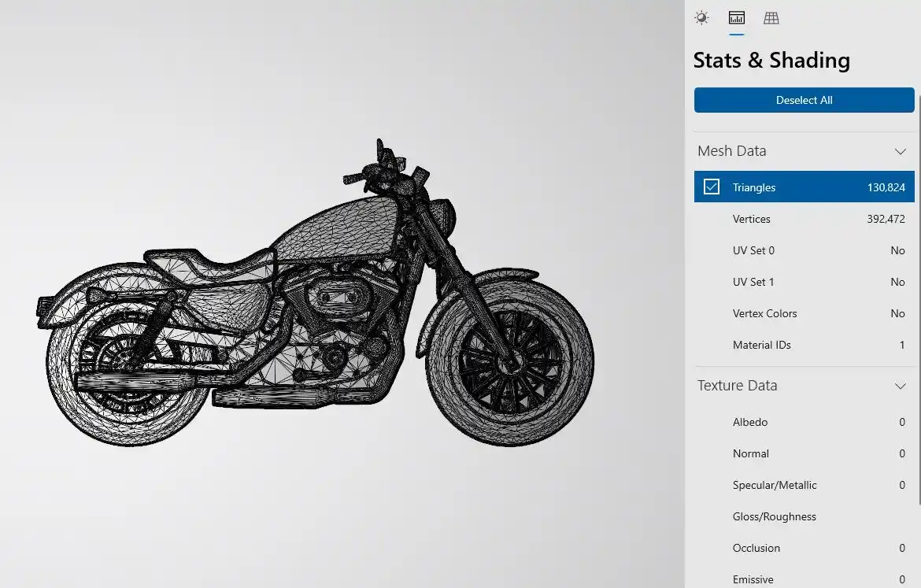Viewport: 921px width, 588px height.
Task: Choose the Occlusion texture option
Action: tap(803, 548)
